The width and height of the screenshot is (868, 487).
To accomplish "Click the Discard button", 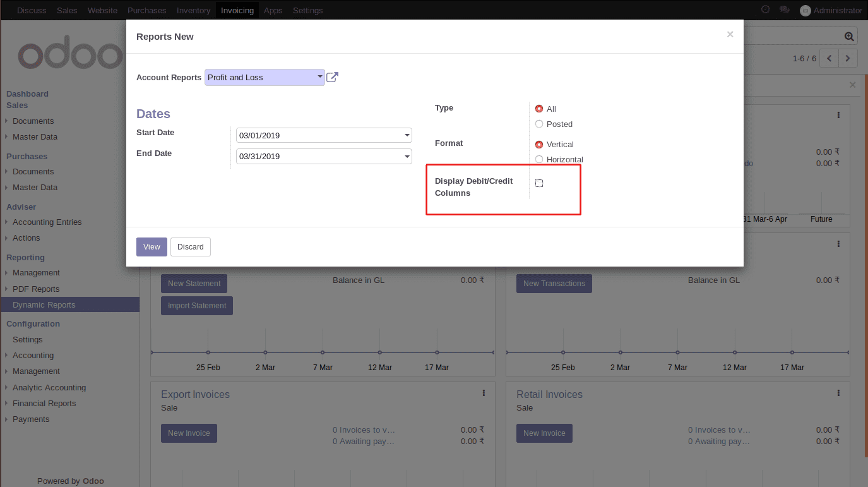I will click(191, 247).
